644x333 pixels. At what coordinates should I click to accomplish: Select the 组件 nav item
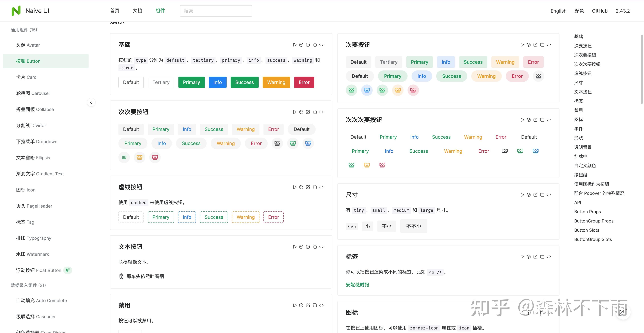160,11
